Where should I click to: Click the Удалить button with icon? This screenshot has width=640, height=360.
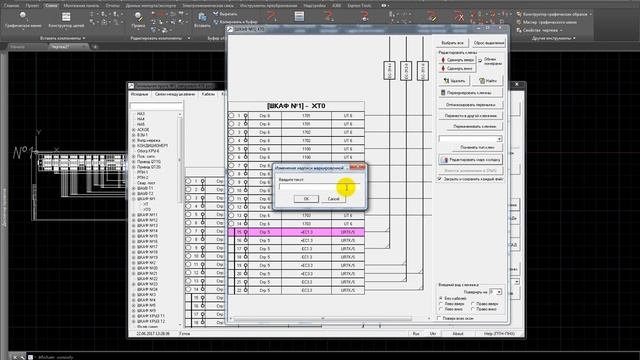tap(454, 81)
